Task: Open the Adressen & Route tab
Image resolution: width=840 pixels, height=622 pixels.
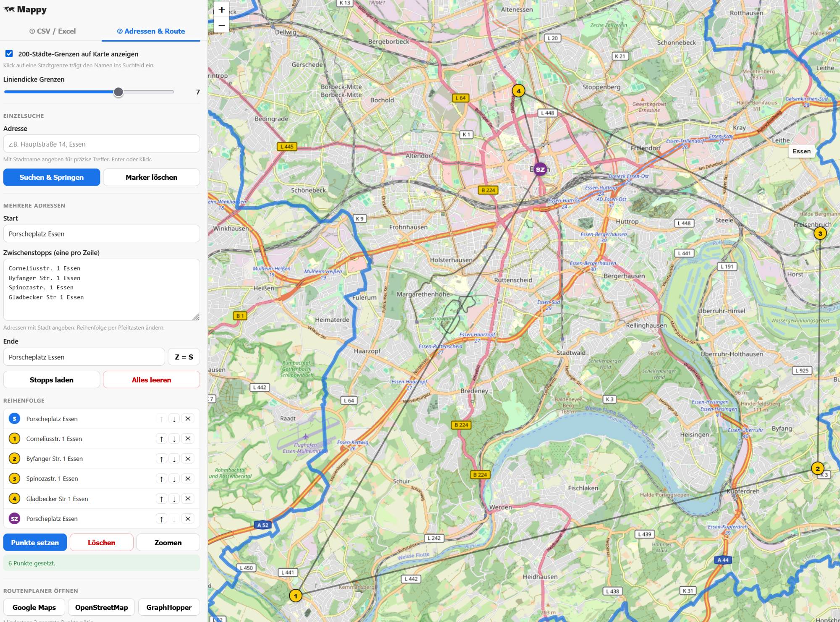Action: click(151, 31)
